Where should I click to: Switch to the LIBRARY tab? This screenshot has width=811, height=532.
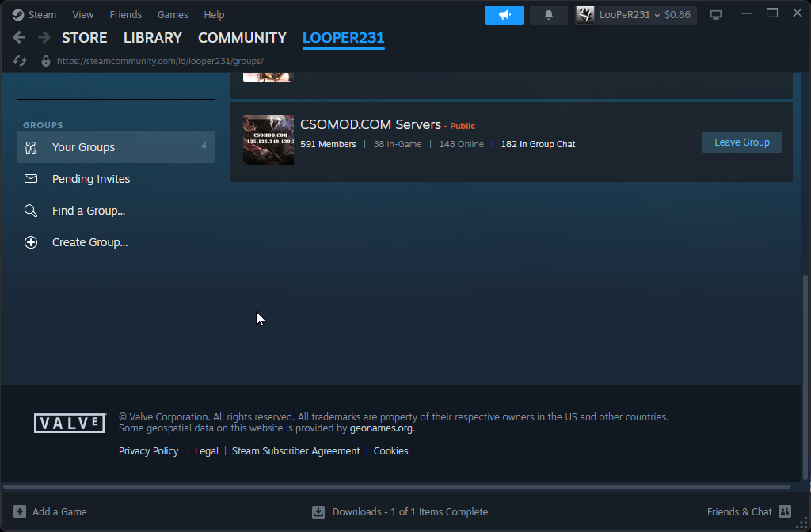[x=152, y=38]
